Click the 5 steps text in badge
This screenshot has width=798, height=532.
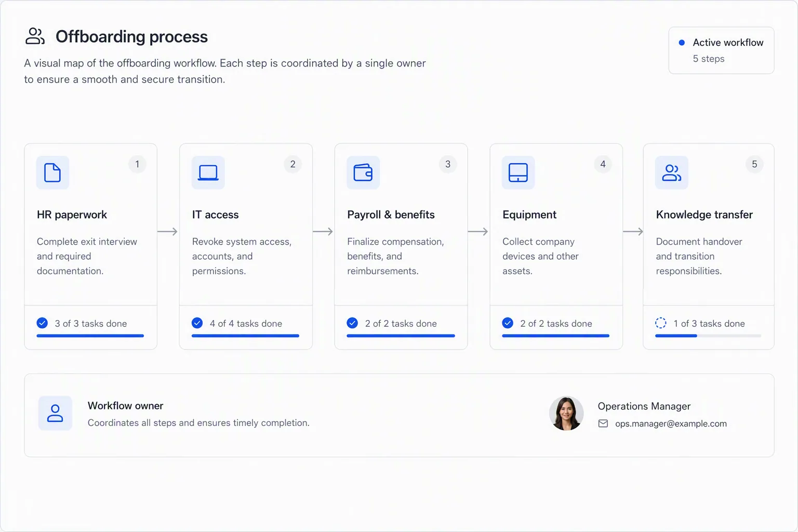[x=708, y=59]
